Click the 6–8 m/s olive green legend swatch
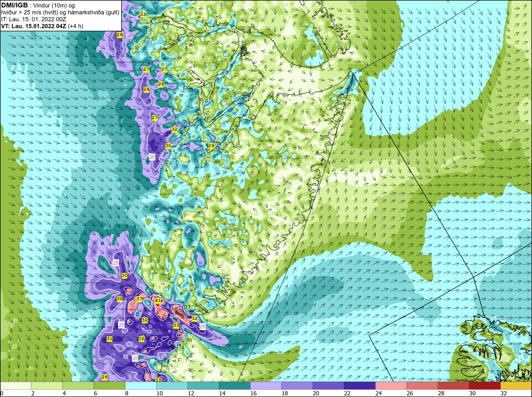The image size is (532, 397). click(x=110, y=386)
